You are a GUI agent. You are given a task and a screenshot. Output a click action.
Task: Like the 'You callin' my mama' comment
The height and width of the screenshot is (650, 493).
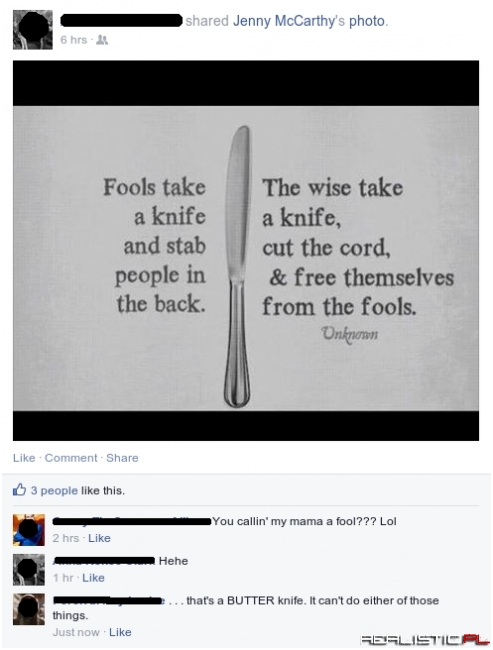pyautogui.click(x=100, y=538)
